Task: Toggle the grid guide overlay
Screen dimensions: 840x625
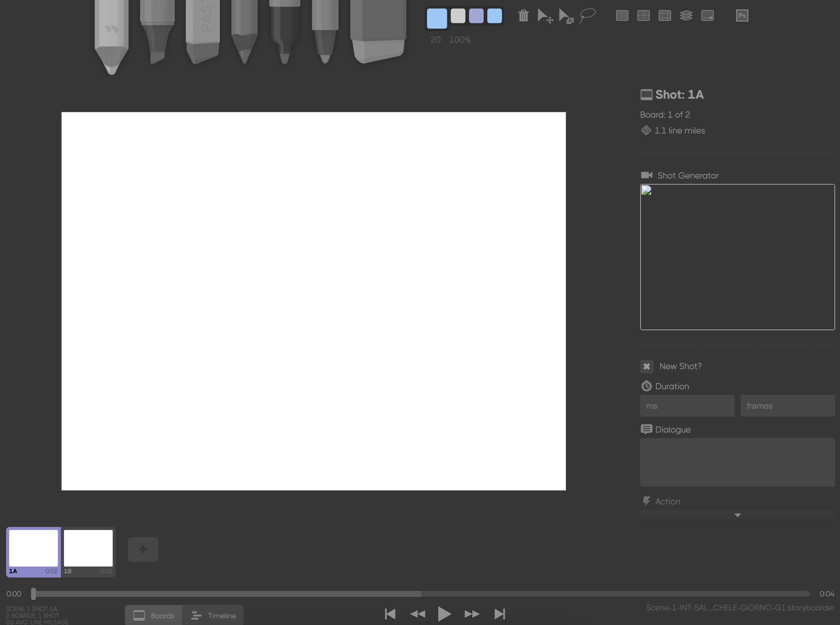Action: click(x=622, y=16)
